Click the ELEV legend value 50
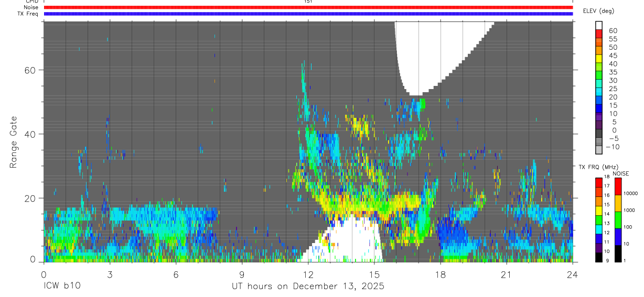 [x=613, y=47]
